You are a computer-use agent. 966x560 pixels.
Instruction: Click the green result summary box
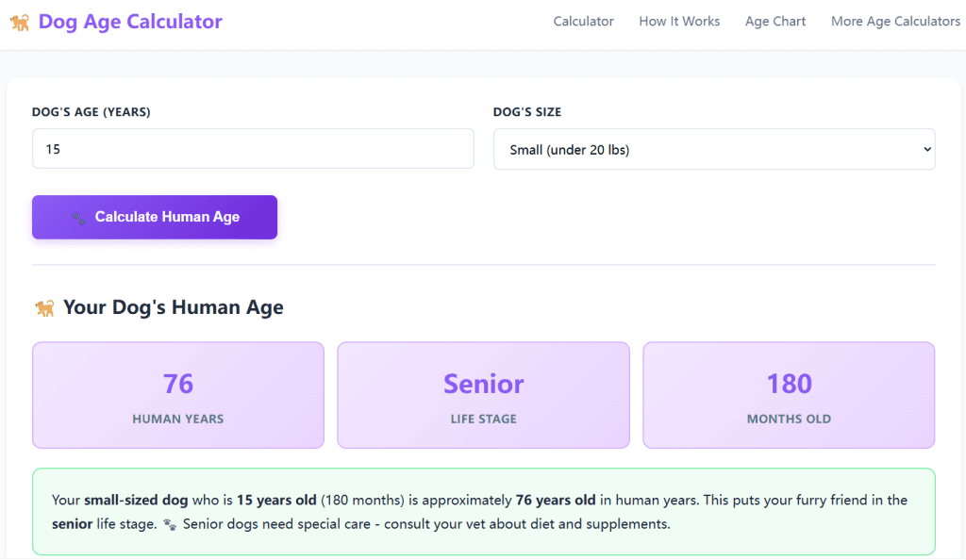tap(483, 511)
